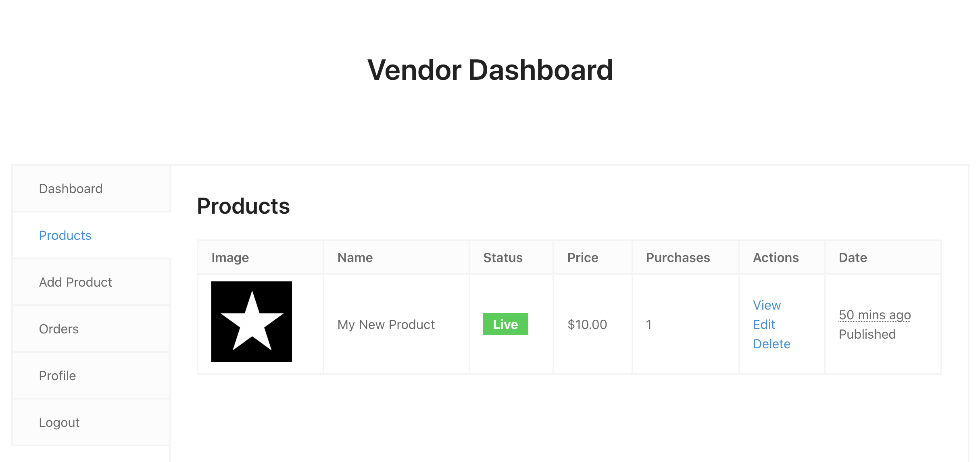The width and height of the screenshot is (980, 462).
Task: Click the '50 mins ago' timestamp
Action: pyautogui.click(x=875, y=315)
